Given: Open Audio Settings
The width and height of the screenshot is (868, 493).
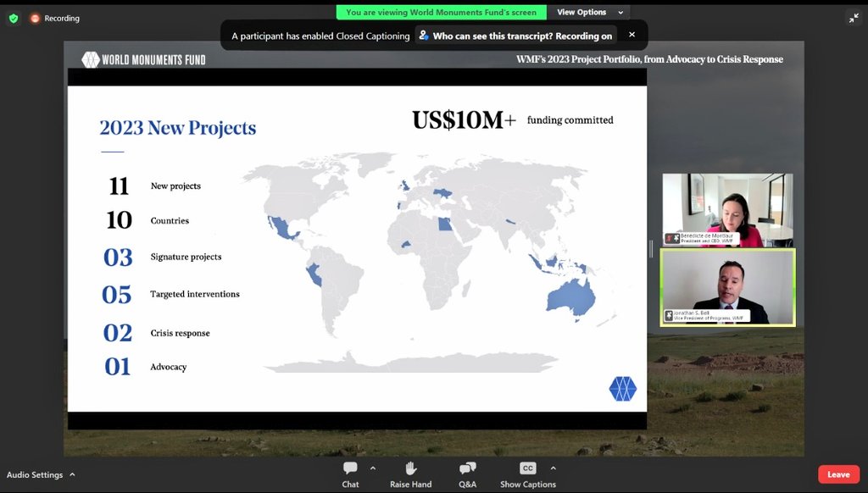Looking at the screenshot, I should tap(34, 474).
